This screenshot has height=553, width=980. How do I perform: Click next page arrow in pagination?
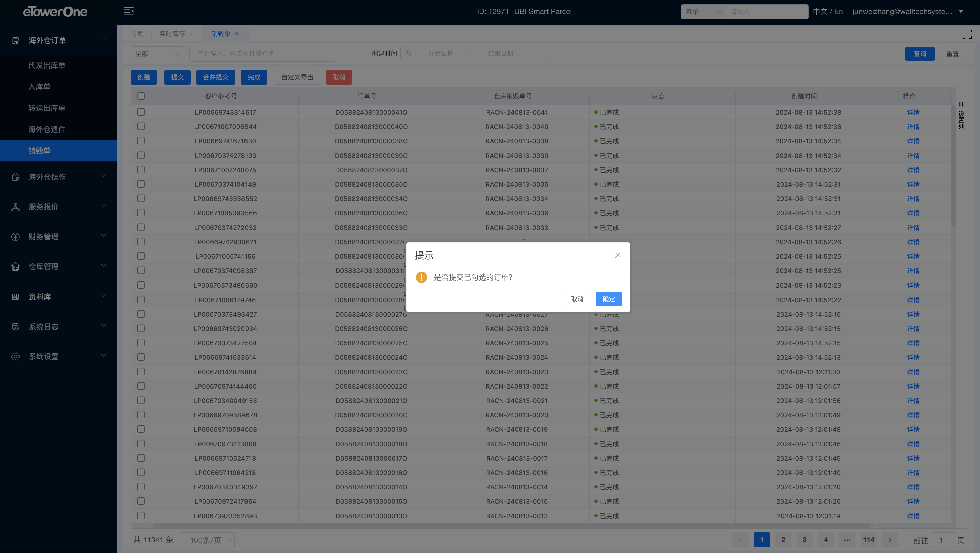click(x=890, y=540)
